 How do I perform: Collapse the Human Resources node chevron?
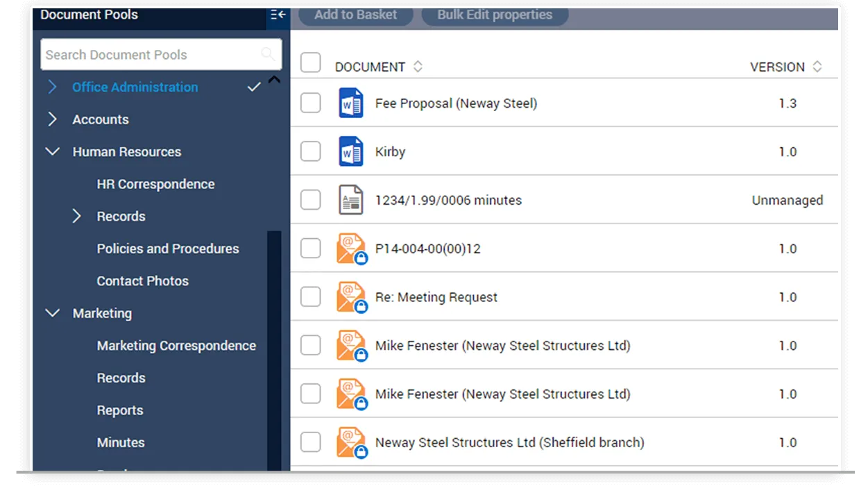tap(53, 151)
